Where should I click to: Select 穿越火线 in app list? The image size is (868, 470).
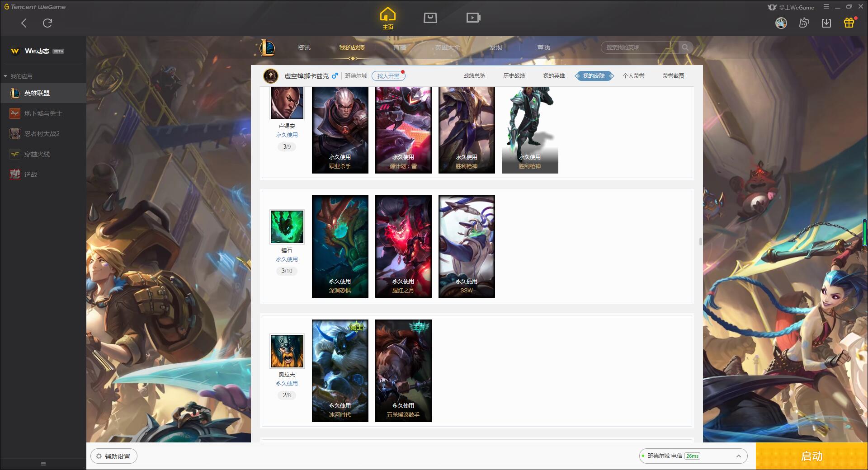point(43,154)
